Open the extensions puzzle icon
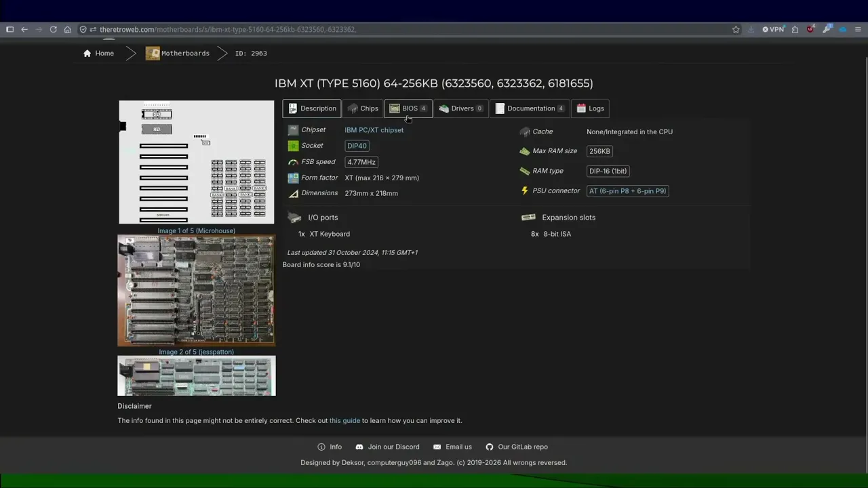 (x=795, y=29)
